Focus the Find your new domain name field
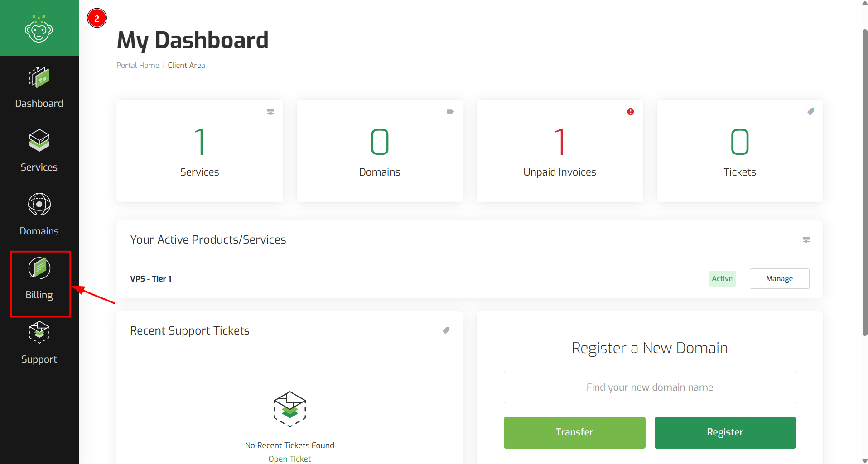Viewport: 868px width, 464px height. pyautogui.click(x=650, y=387)
